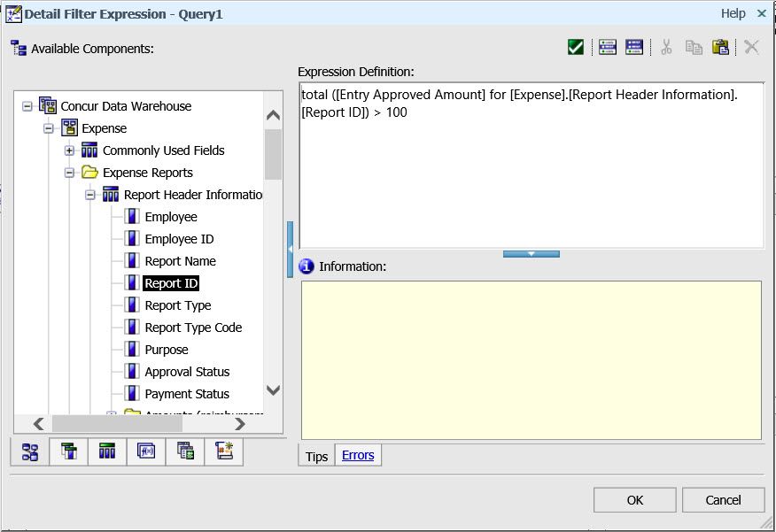Image resolution: width=776 pixels, height=532 pixels.
Task: Click the Select Value toolbar icon
Action: pyautogui.click(x=607, y=48)
